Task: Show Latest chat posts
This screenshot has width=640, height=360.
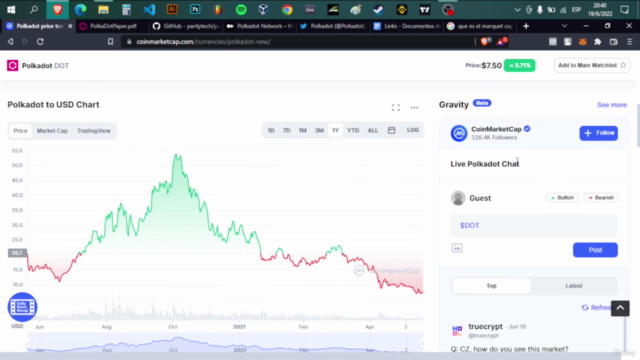Action: 573,286
